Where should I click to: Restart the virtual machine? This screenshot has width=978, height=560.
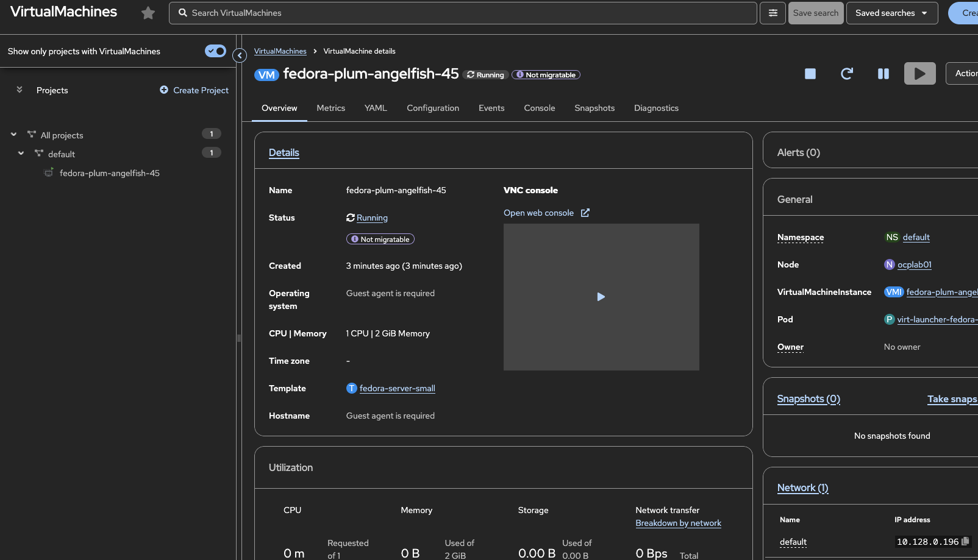[x=847, y=74]
